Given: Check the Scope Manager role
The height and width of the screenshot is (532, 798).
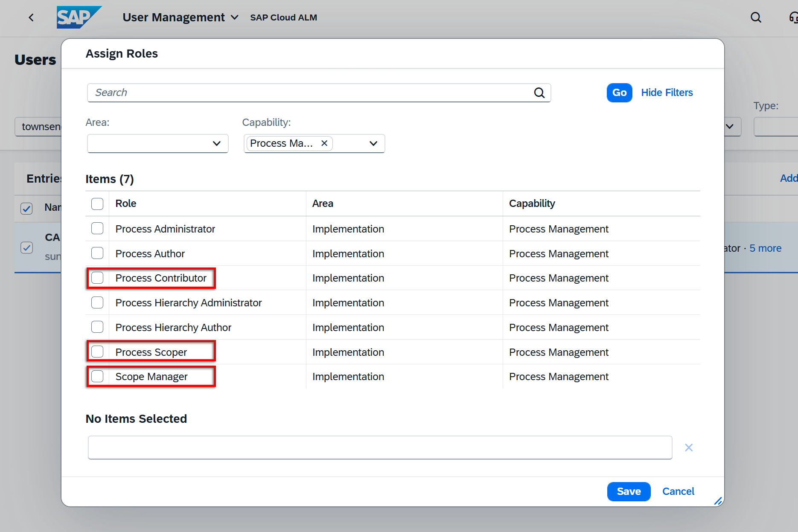Looking at the screenshot, I should coord(97,377).
